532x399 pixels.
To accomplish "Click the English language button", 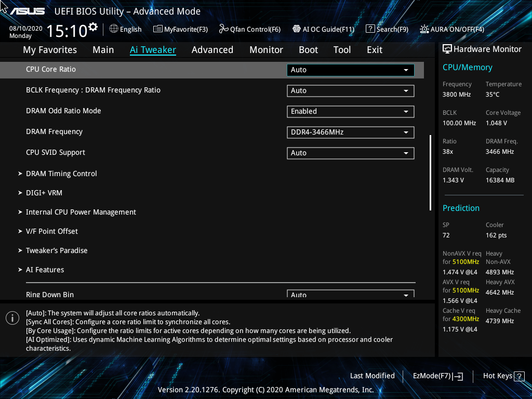I will (x=126, y=29).
